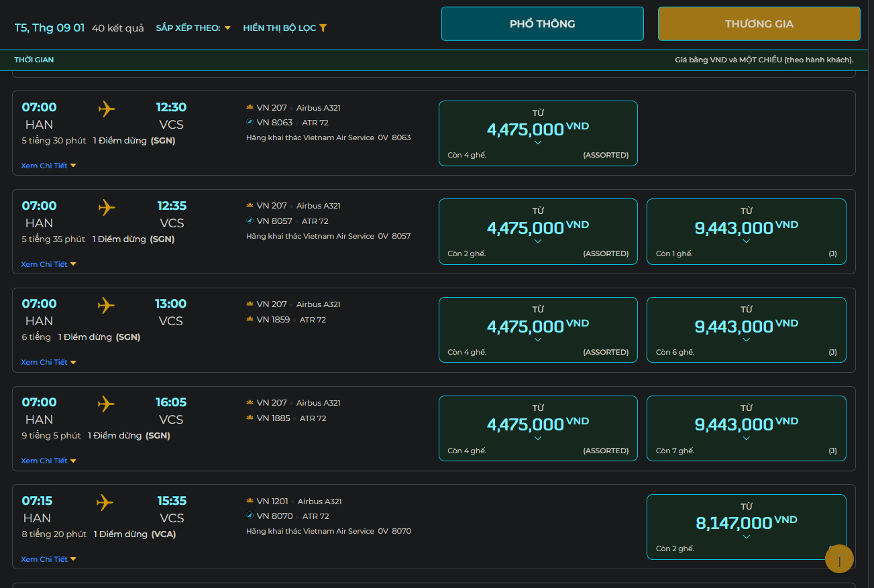Click flight number VN 1885

[273, 418]
